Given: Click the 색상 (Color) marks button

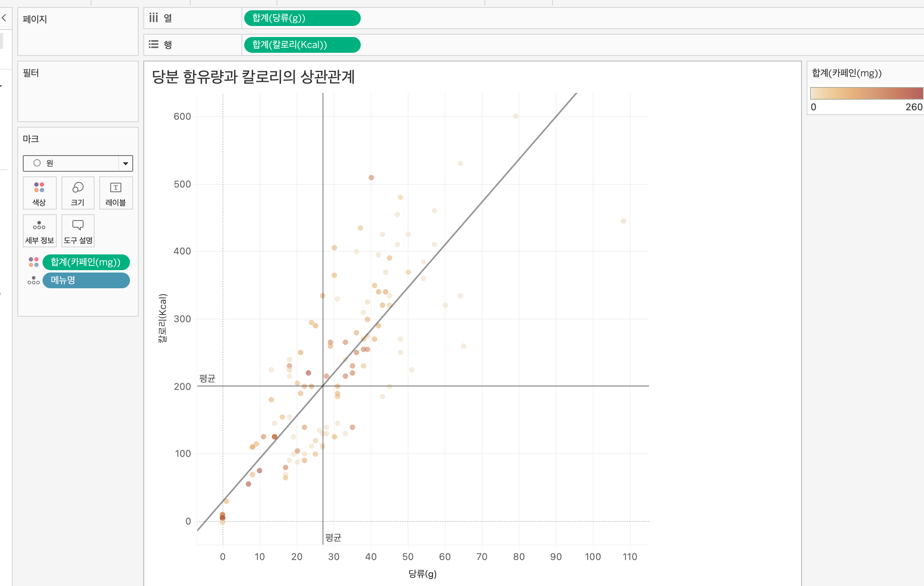Looking at the screenshot, I should pos(39,193).
